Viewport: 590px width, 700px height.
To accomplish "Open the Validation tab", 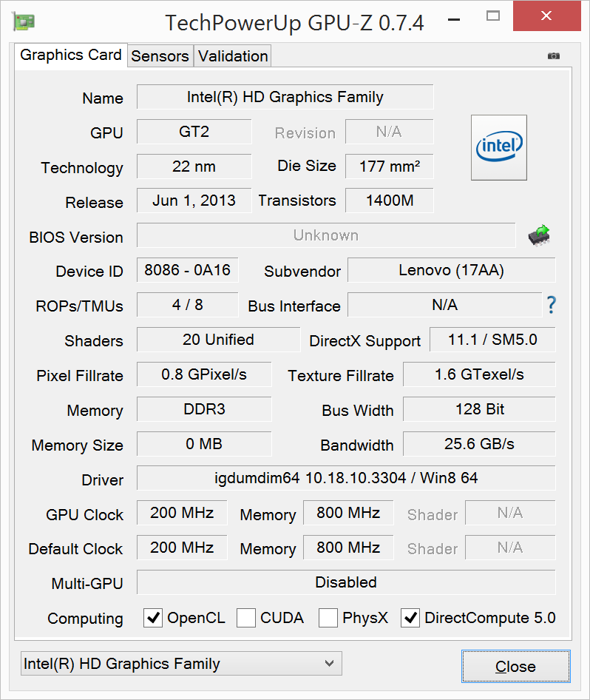I will coord(233,56).
